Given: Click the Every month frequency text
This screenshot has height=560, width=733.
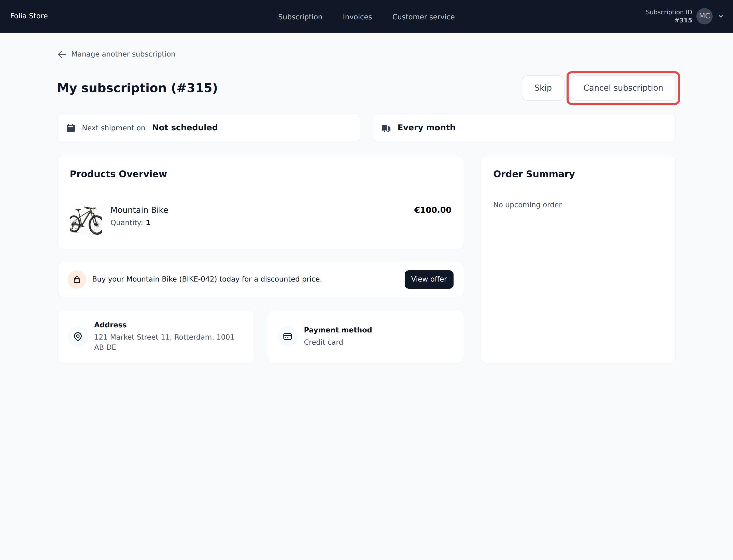Looking at the screenshot, I should click(x=426, y=128).
